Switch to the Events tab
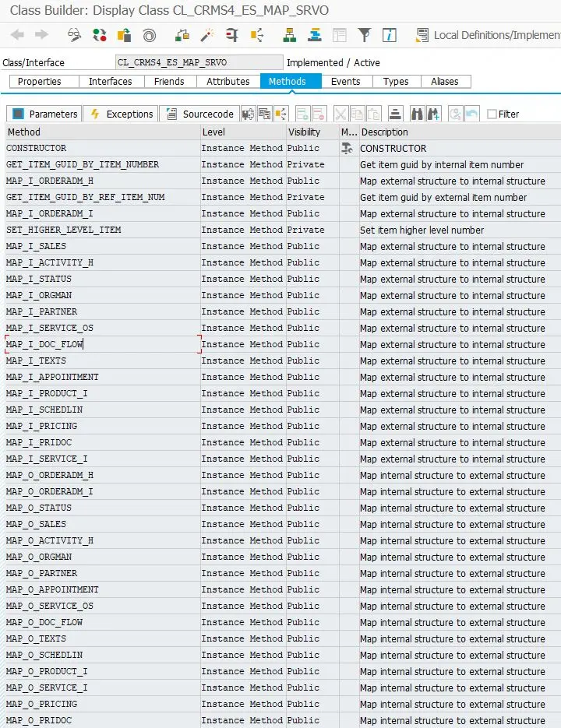Screen dimensions: 561x728 click(x=346, y=81)
